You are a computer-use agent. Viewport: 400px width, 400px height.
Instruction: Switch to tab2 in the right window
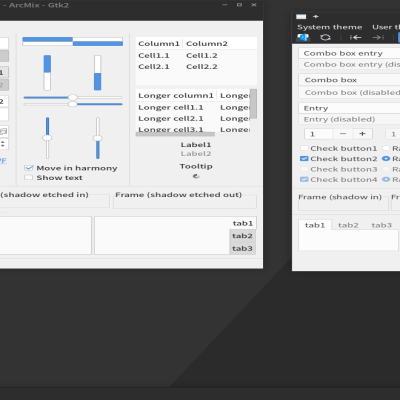[x=348, y=225]
